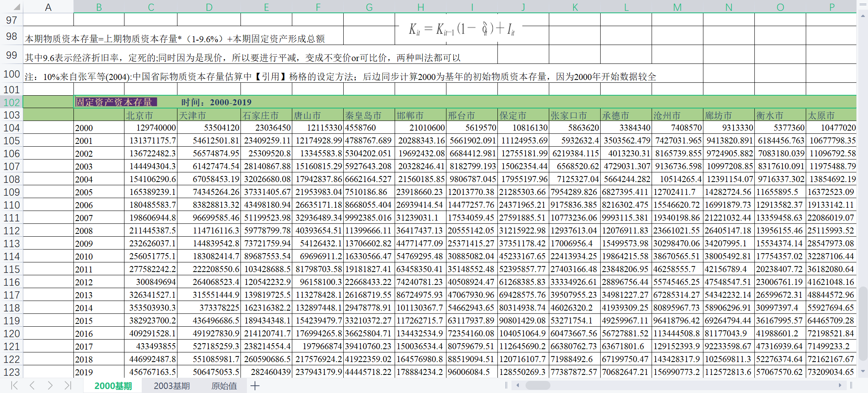
Task: Add a new sheet with plus icon
Action: 255,386
